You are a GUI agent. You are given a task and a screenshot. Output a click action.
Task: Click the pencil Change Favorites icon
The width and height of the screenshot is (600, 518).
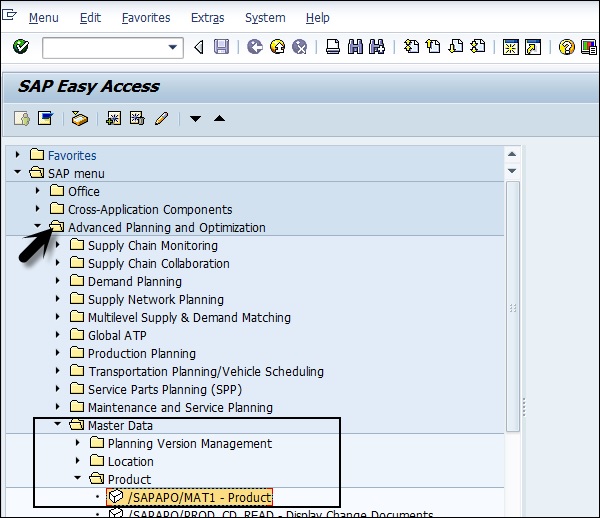pyautogui.click(x=160, y=119)
